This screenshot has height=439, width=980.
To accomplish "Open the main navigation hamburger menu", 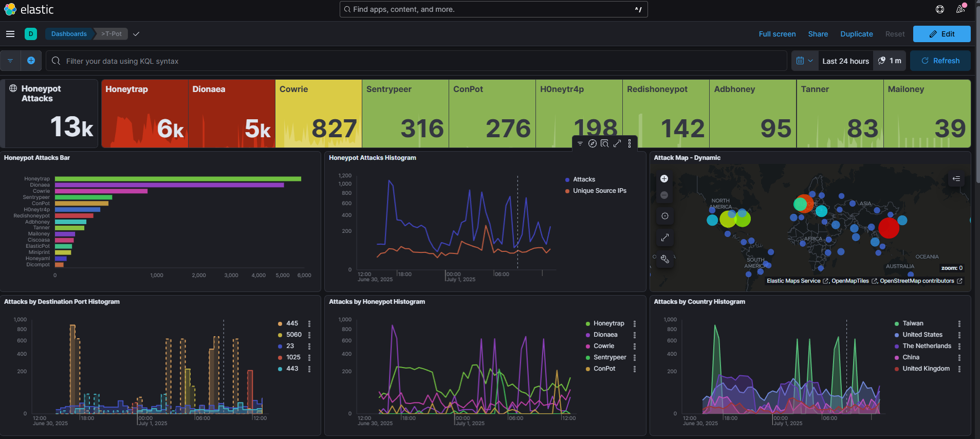I will (10, 34).
